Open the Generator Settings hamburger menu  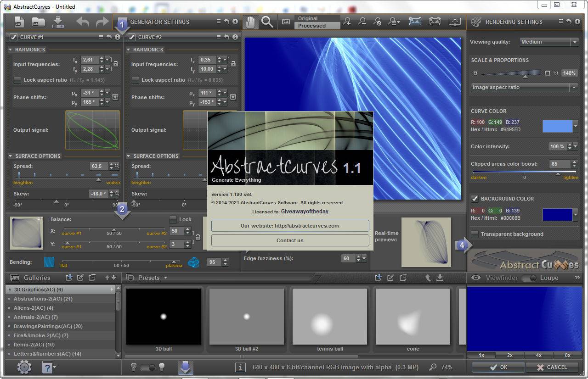[x=219, y=22]
